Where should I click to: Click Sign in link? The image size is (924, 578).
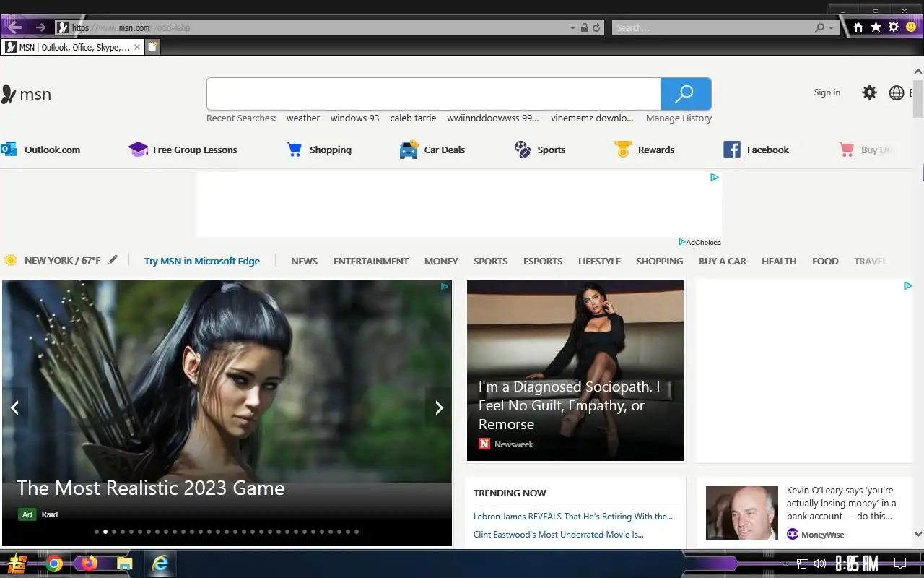pyautogui.click(x=827, y=92)
